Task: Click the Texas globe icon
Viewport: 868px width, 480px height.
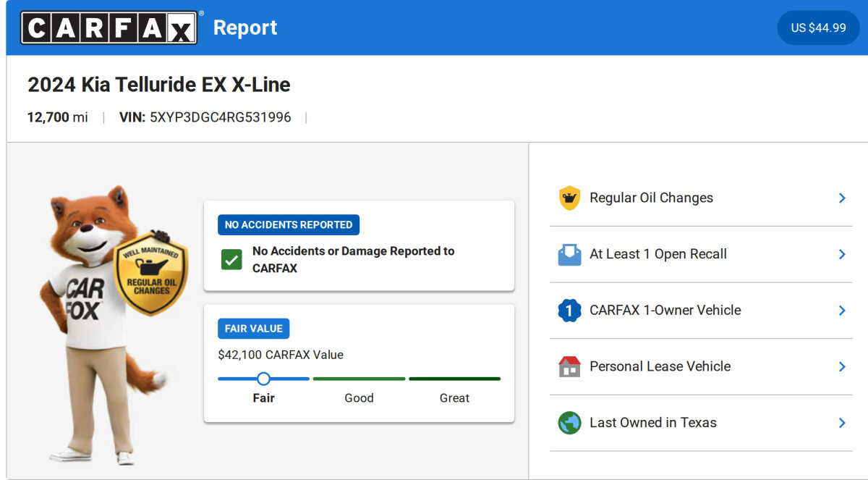Action: [x=569, y=423]
